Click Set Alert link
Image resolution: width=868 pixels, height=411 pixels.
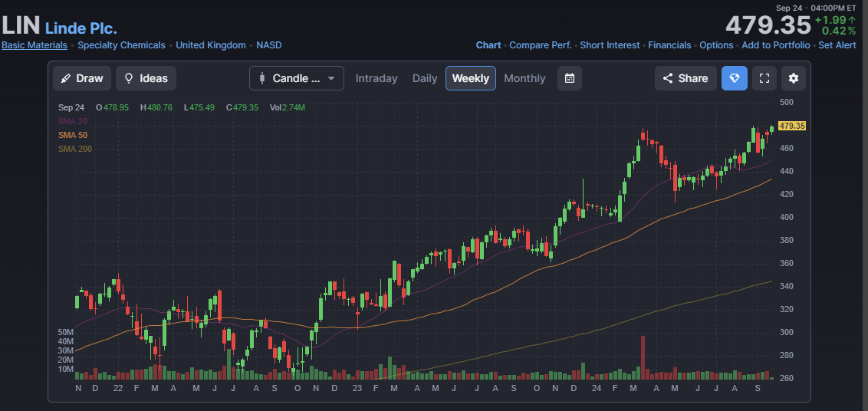(x=837, y=45)
